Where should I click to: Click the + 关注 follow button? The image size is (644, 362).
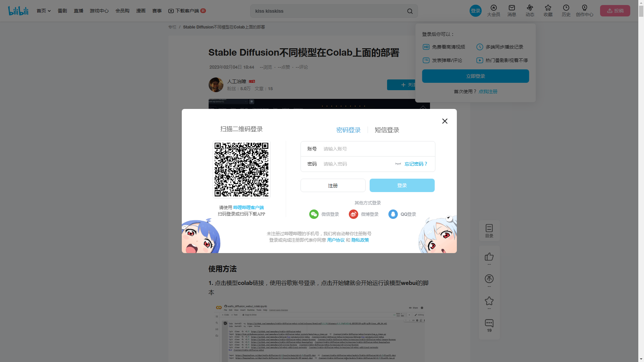(x=401, y=85)
